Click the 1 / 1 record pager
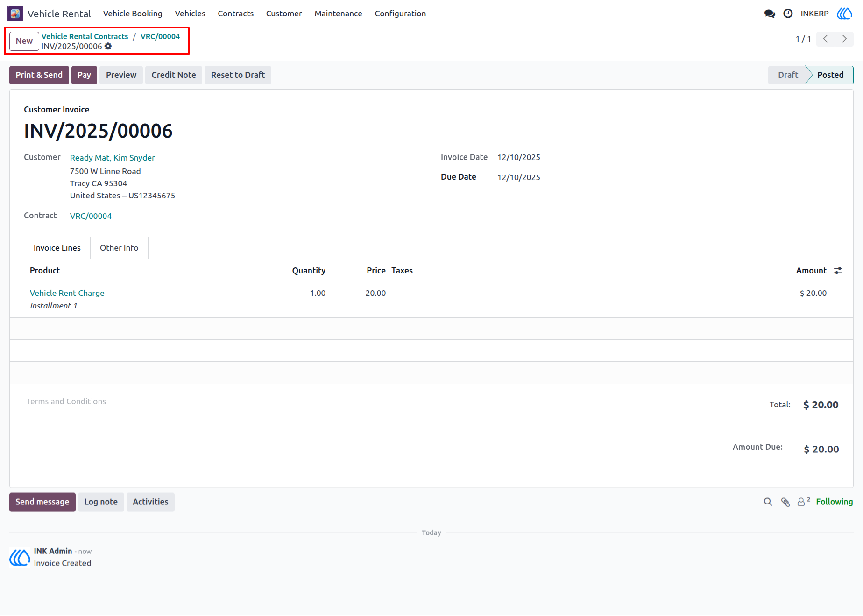The width and height of the screenshot is (863, 616). [803, 39]
